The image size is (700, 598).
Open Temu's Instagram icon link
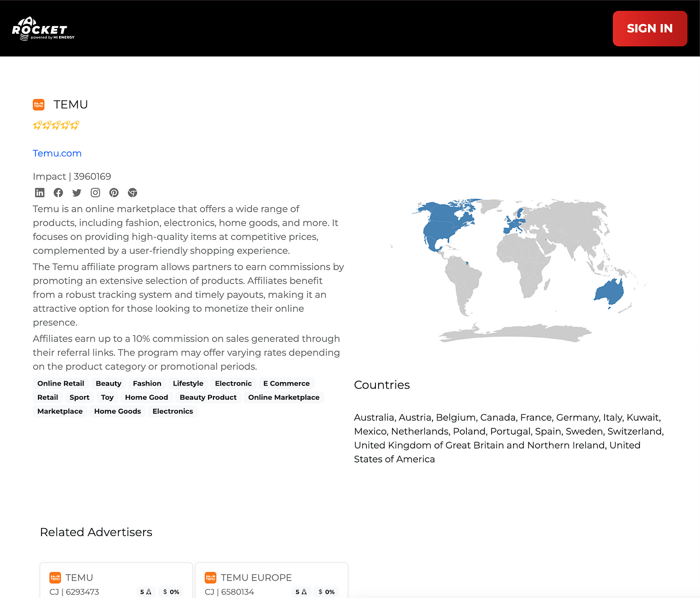click(x=95, y=192)
